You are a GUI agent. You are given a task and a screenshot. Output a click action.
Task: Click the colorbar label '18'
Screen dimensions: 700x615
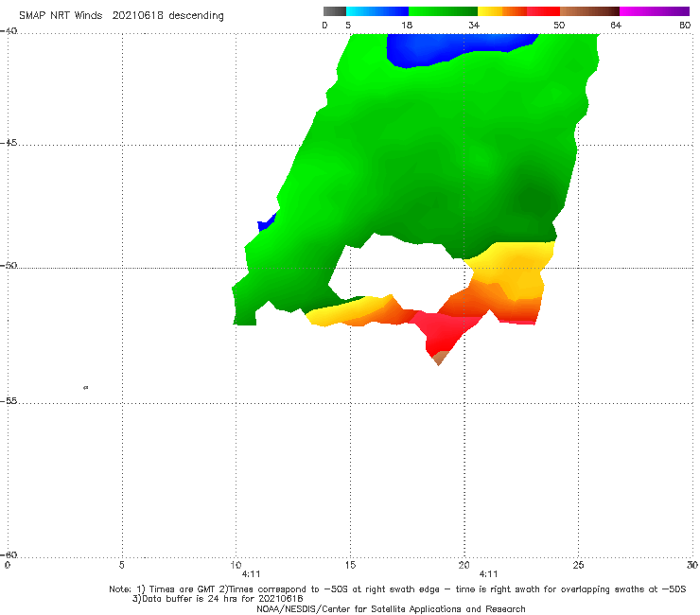[x=407, y=26]
